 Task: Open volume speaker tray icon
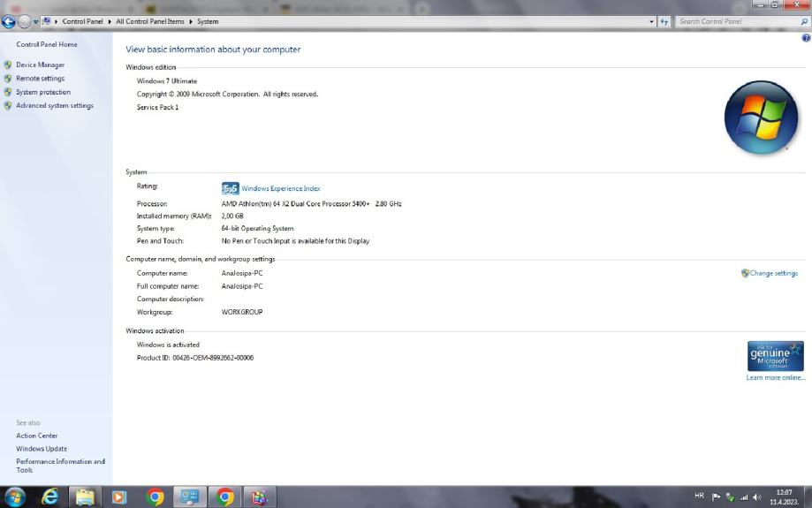(757, 497)
